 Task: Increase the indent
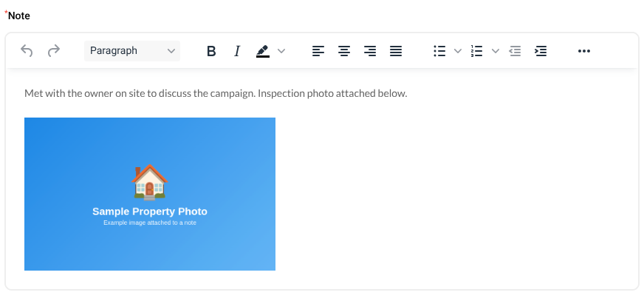(x=541, y=51)
